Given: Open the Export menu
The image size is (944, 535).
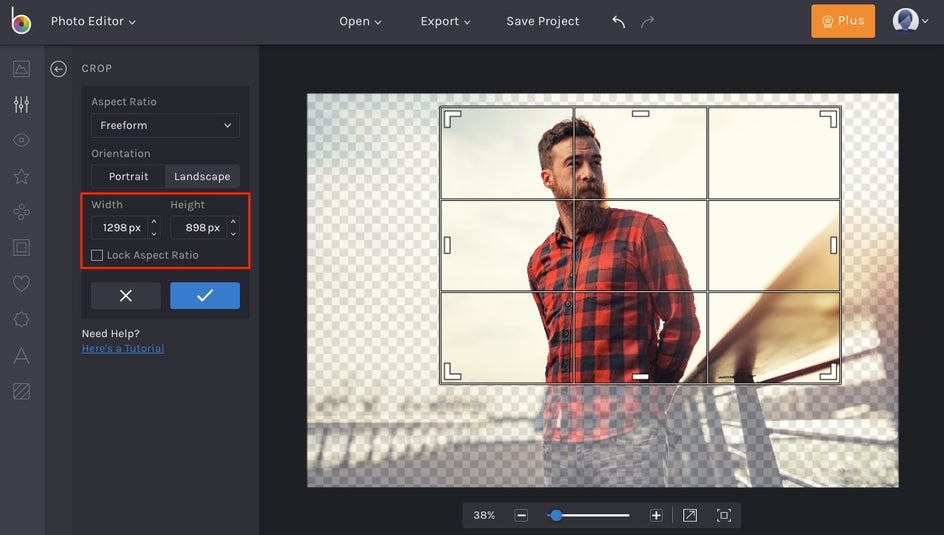Looking at the screenshot, I should click(x=445, y=21).
